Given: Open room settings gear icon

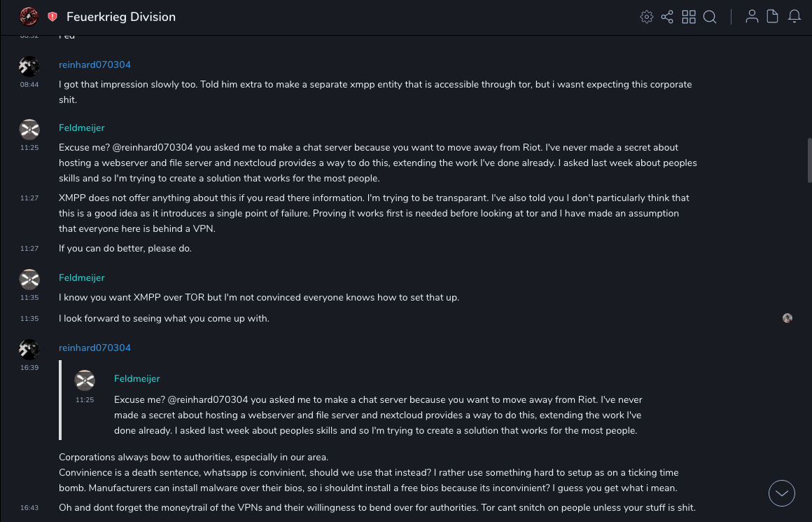Looking at the screenshot, I should (x=647, y=17).
